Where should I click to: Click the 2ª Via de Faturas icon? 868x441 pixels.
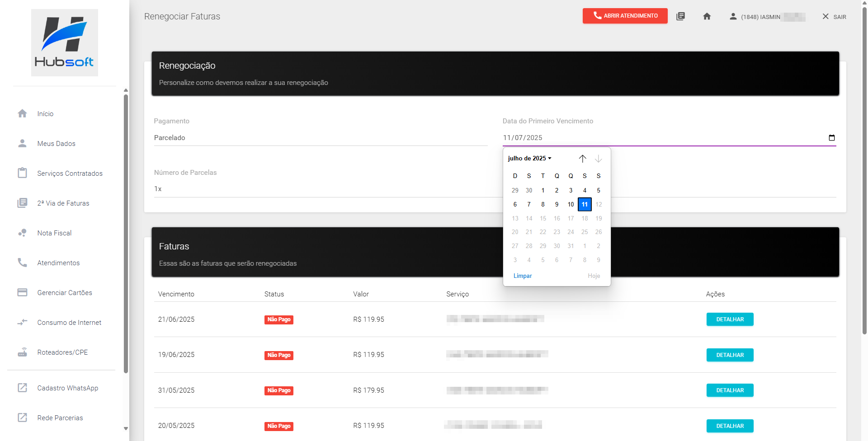pos(22,203)
